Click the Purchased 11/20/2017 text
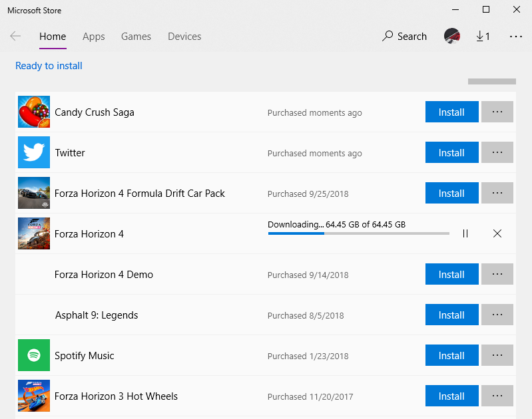 pyautogui.click(x=310, y=396)
